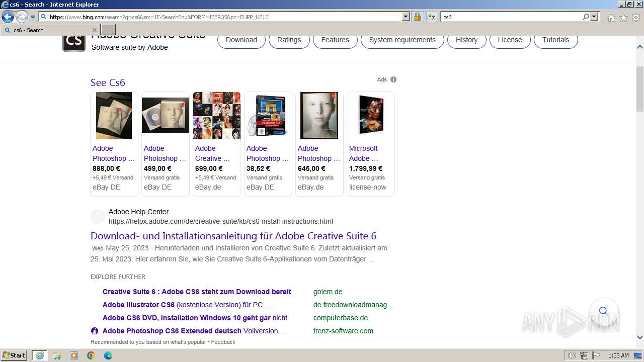Open Microsoft Edge taskbar icon

point(108,355)
